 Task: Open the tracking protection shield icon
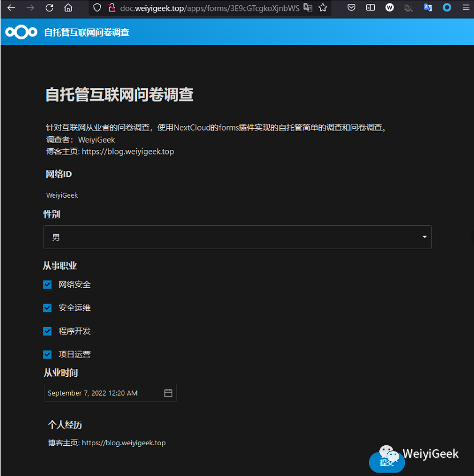point(97,7)
